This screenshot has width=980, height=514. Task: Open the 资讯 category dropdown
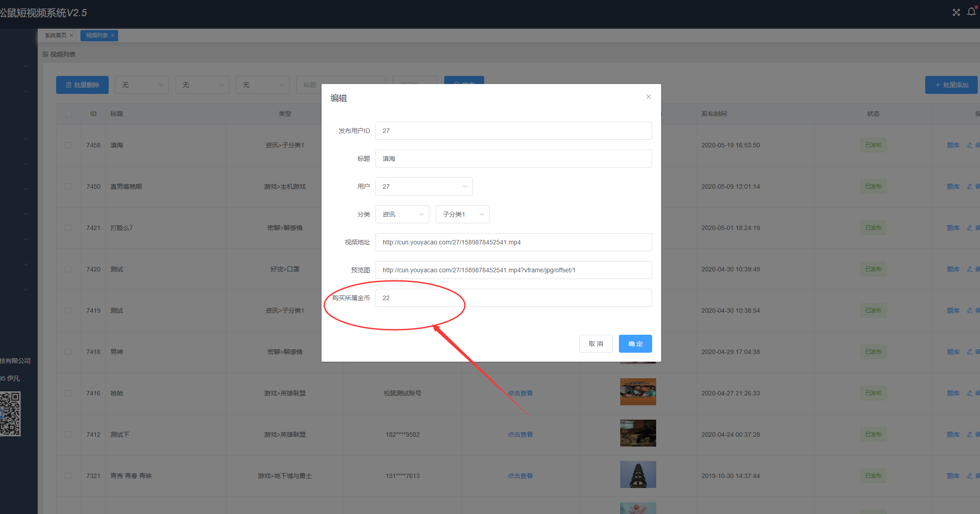click(402, 214)
